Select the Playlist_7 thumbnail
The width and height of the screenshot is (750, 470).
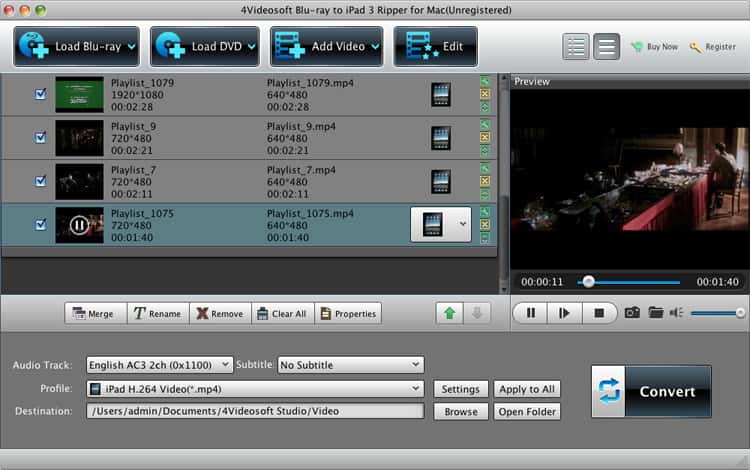point(79,182)
